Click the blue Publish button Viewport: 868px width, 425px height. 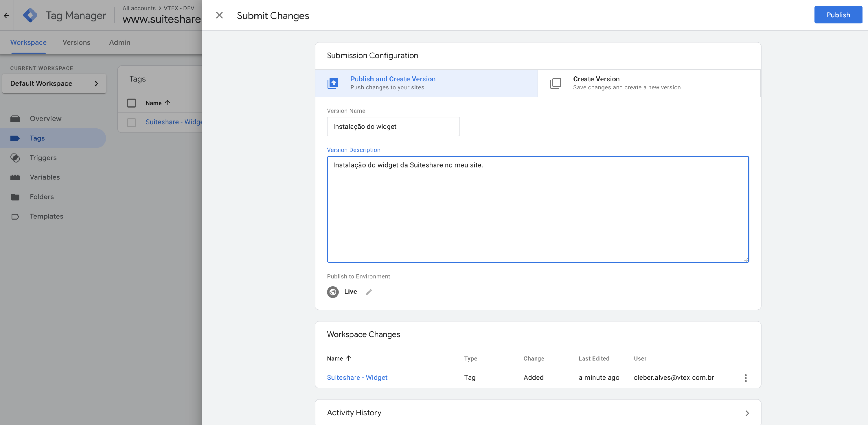(838, 15)
